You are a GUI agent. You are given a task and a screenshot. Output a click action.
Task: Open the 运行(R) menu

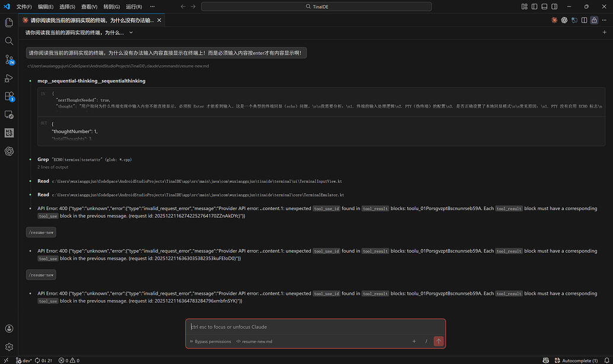point(134,7)
